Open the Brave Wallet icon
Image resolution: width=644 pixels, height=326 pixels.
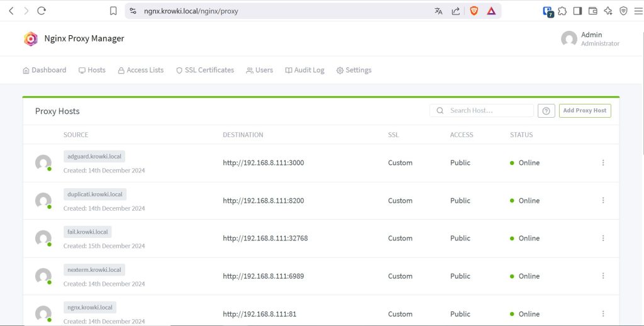pyautogui.click(x=592, y=11)
